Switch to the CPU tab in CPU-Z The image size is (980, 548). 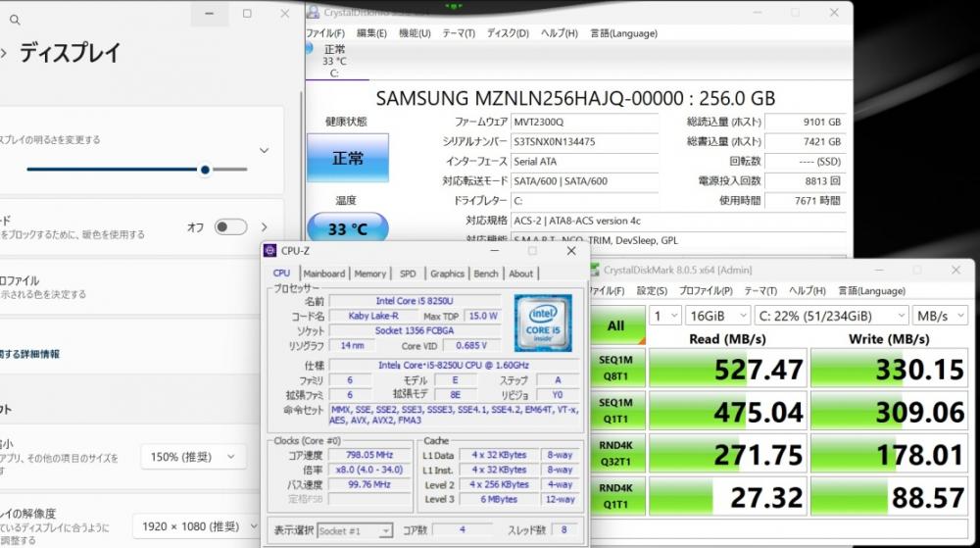coord(281,274)
